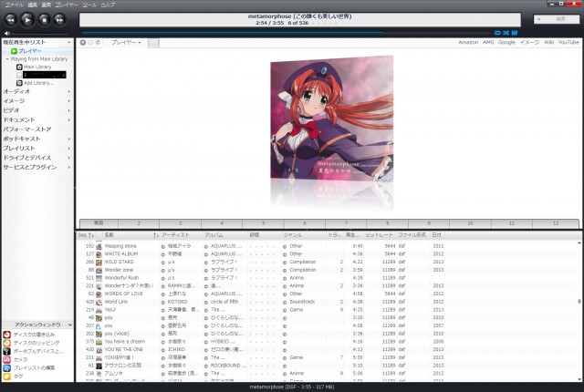Open the equalizer/DSP icon beside shuffle
Screen dimensions: 584x392
click(515, 33)
